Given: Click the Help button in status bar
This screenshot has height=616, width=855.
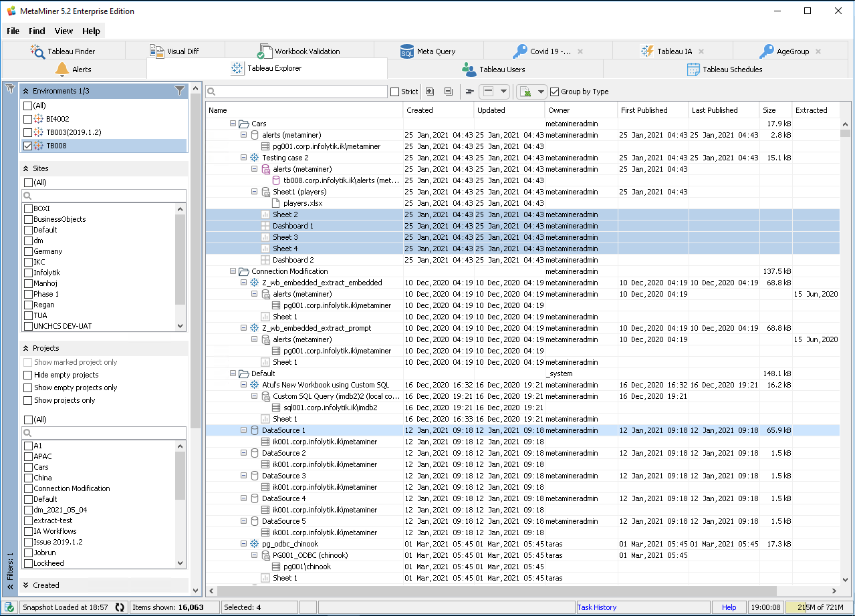Looking at the screenshot, I should [x=729, y=607].
